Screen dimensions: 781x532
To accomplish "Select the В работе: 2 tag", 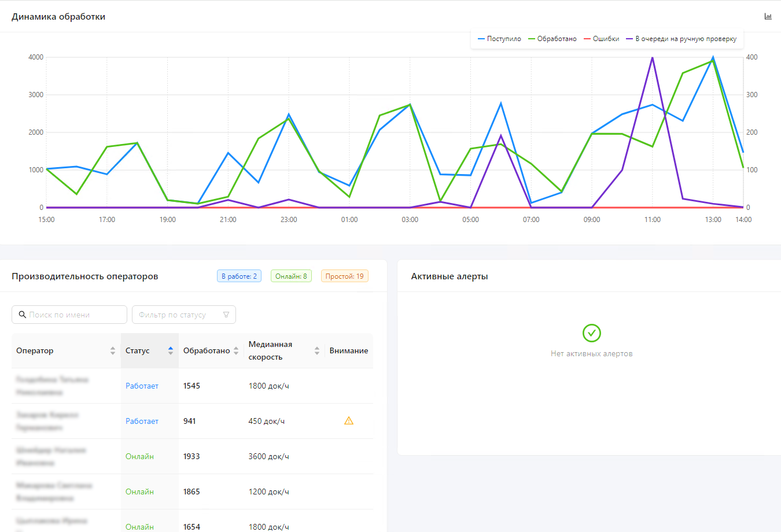I will coord(240,276).
